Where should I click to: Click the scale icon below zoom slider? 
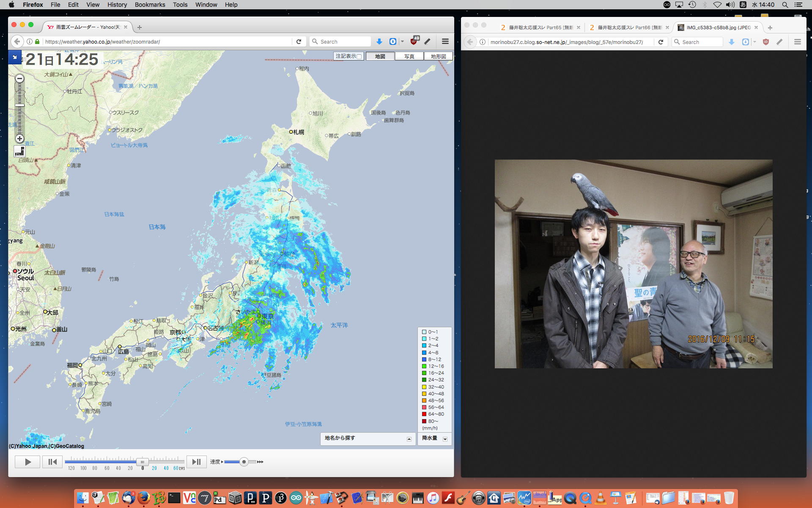tap(19, 152)
